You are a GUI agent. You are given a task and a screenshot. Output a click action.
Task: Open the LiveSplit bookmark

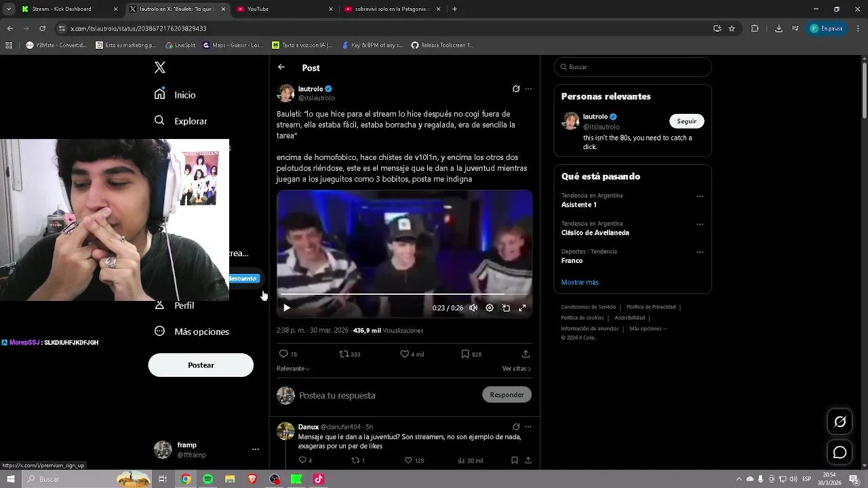point(180,45)
